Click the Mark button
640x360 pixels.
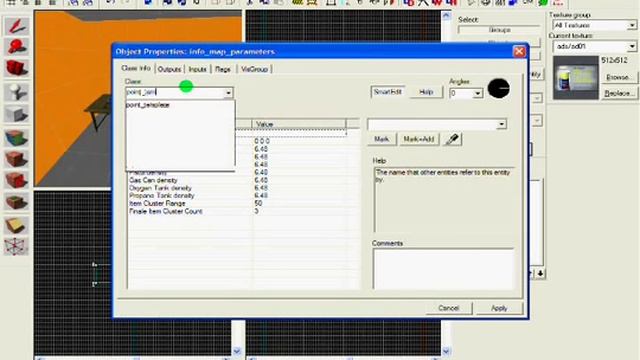tap(381, 139)
